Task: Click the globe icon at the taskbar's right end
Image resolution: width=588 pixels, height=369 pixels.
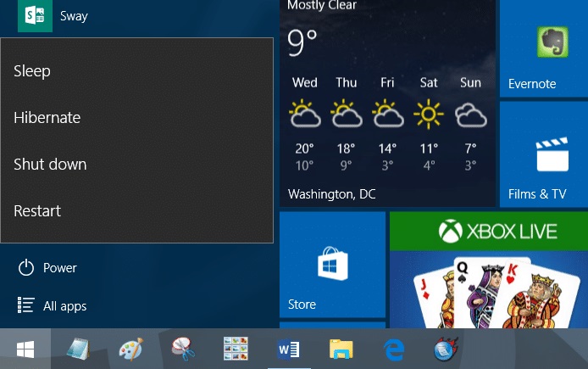Action: [446, 349]
